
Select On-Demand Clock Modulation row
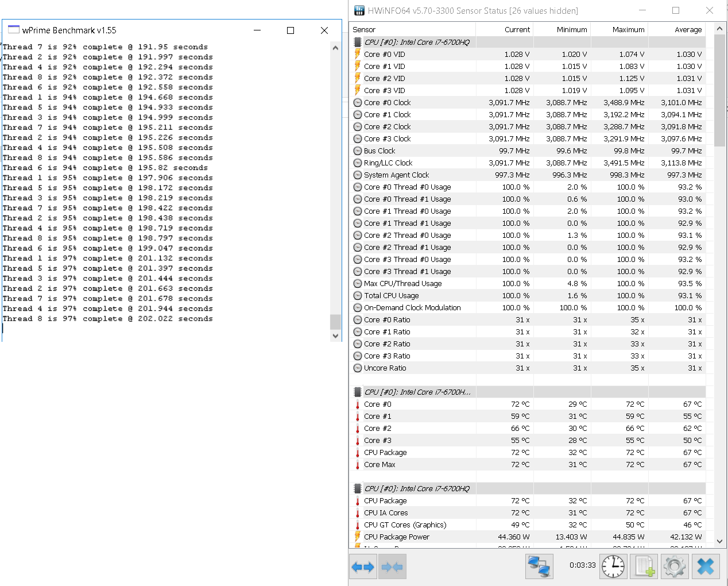(x=528, y=307)
